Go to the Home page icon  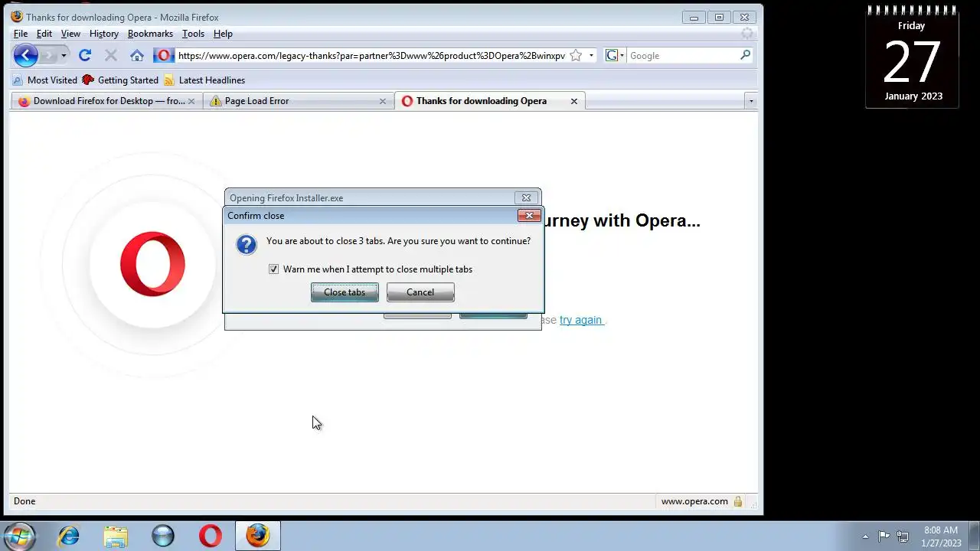click(x=136, y=55)
